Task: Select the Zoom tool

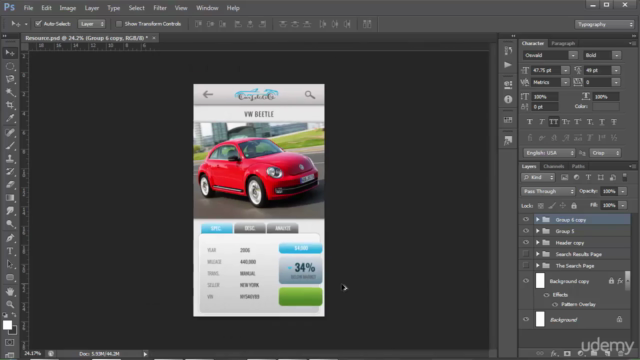Action: pos(10,304)
